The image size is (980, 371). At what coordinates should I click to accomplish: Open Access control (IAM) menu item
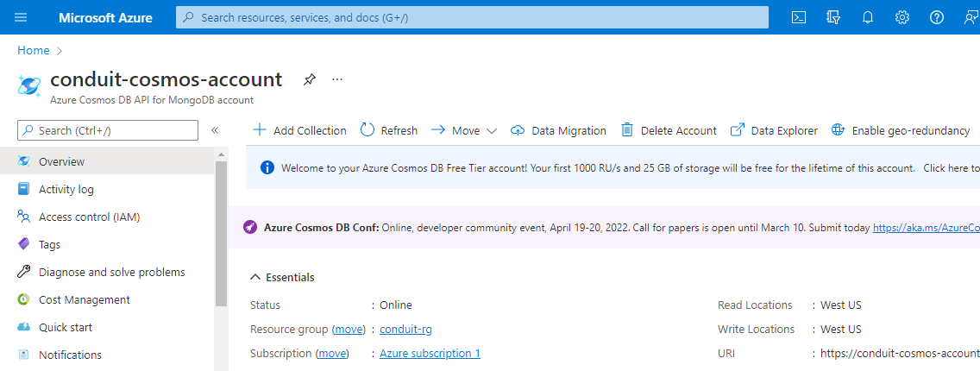click(107, 217)
